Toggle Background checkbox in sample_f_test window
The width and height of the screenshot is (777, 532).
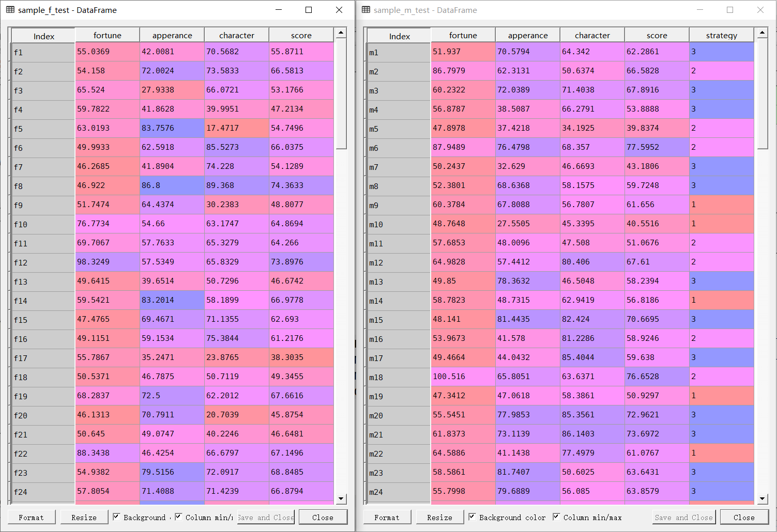117,517
